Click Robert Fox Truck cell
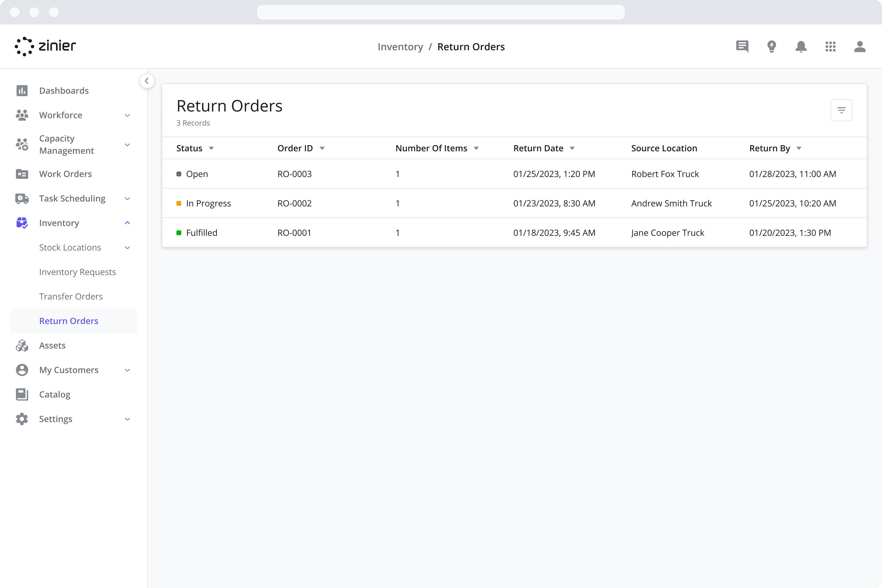 [665, 174]
